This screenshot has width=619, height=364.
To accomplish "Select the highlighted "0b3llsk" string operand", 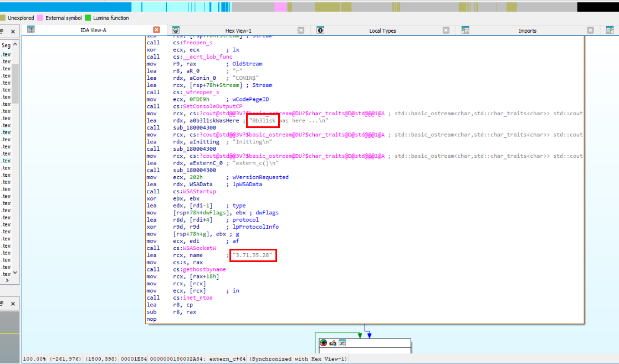I will [262, 120].
